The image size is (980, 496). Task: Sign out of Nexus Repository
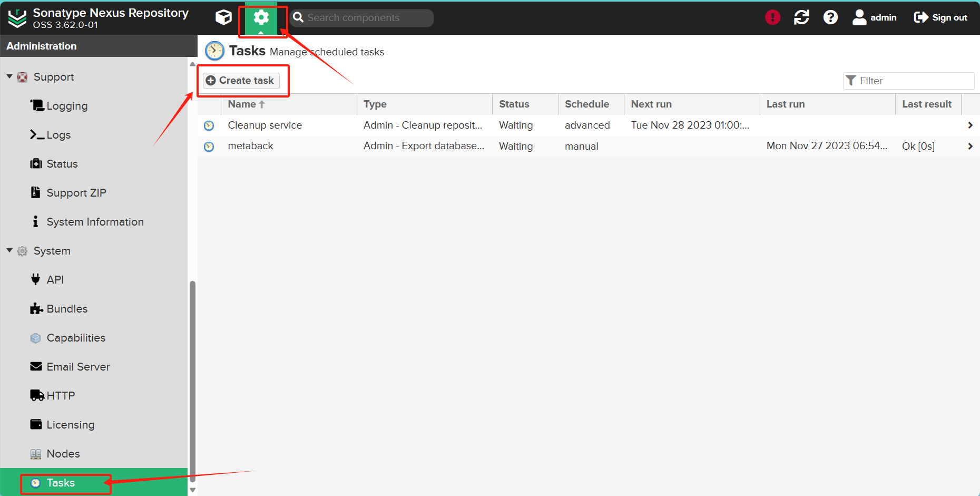940,17
